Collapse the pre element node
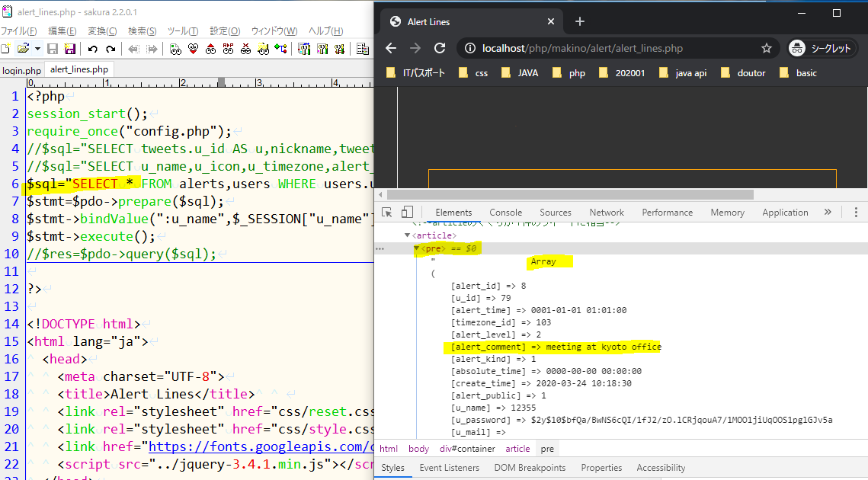The height and width of the screenshot is (480, 868). pyautogui.click(x=416, y=248)
